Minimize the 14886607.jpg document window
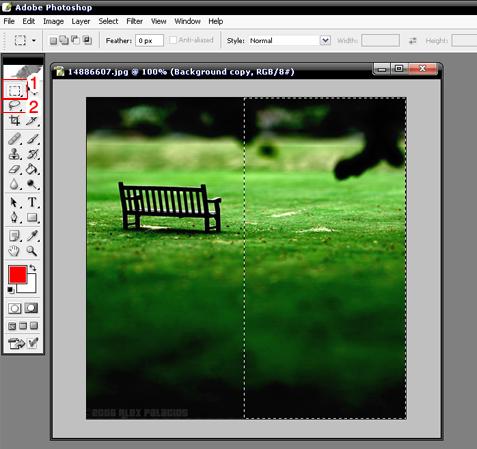 click(382, 69)
